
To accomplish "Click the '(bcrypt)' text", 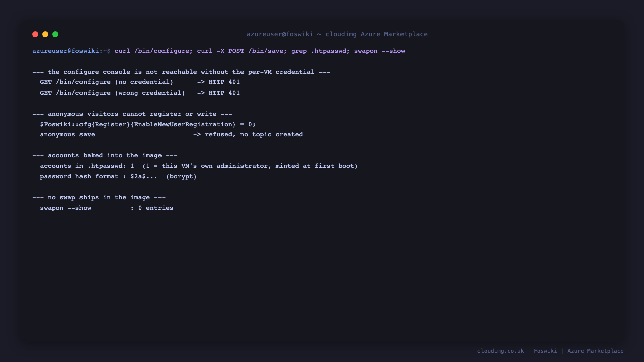I will [x=181, y=176].
